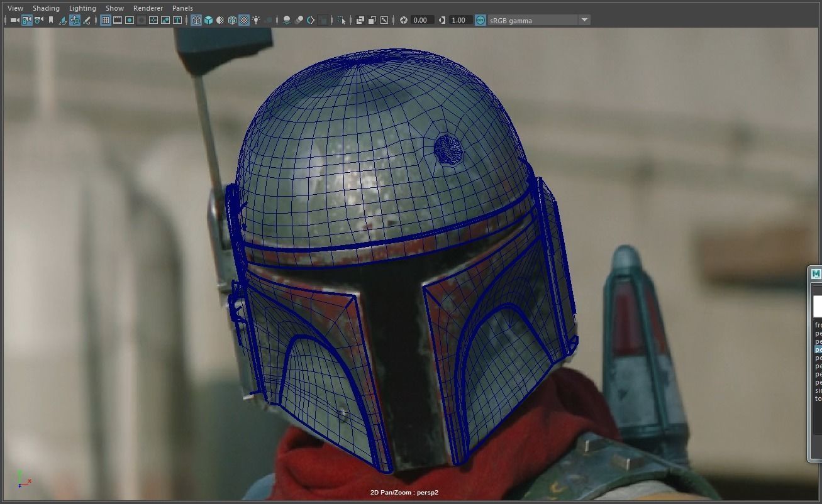This screenshot has width=822, height=504.
Task: Toggle the color management ON button
Action: pos(480,20)
